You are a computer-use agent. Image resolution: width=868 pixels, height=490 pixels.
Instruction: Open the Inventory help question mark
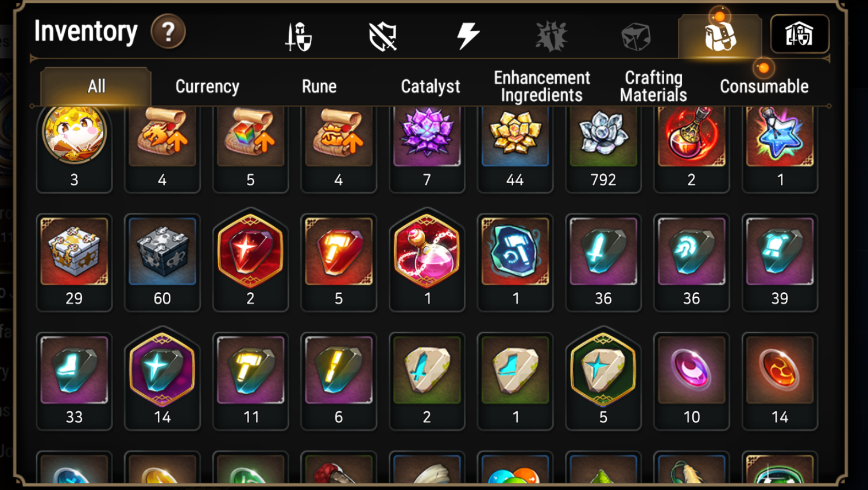pos(168,32)
